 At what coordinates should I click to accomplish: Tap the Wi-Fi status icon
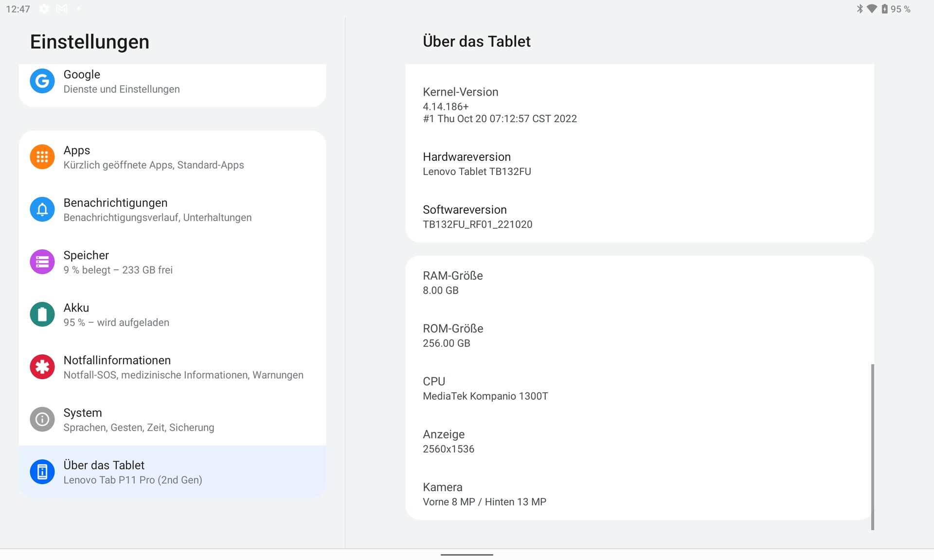pyautogui.click(x=872, y=9)
